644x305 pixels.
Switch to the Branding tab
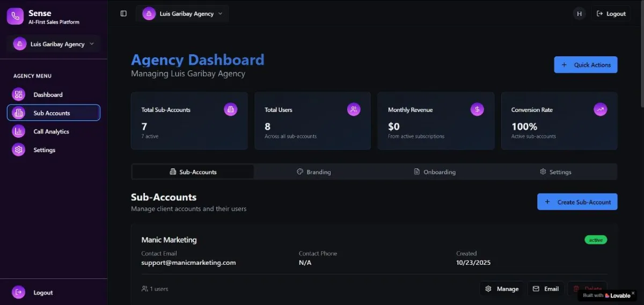click(x=314, y=172)
